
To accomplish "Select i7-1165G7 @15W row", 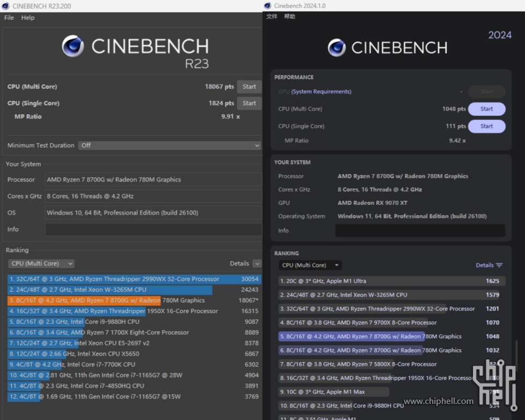I will click(134, 396).
